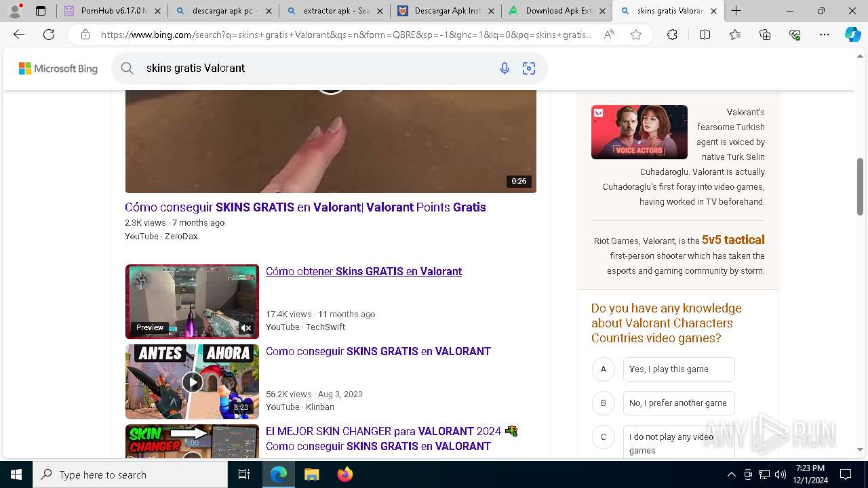Choose letter B quiz circle
This screenshot has width=868, height=488.
603,403
